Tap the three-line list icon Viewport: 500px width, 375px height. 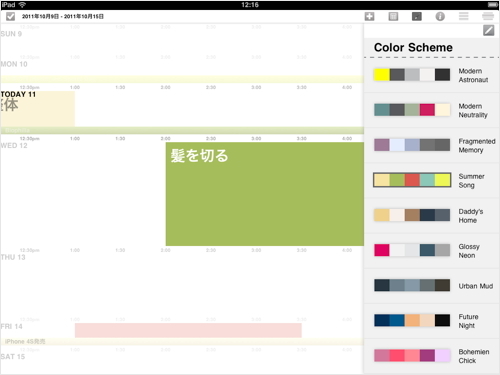point(464,16)
